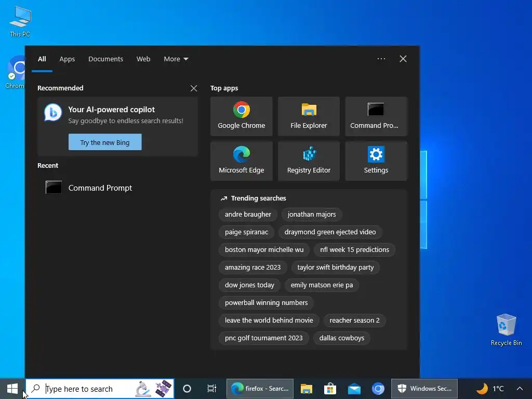Search trending andre braugher
532x399 pixels.
click(248, 215)
